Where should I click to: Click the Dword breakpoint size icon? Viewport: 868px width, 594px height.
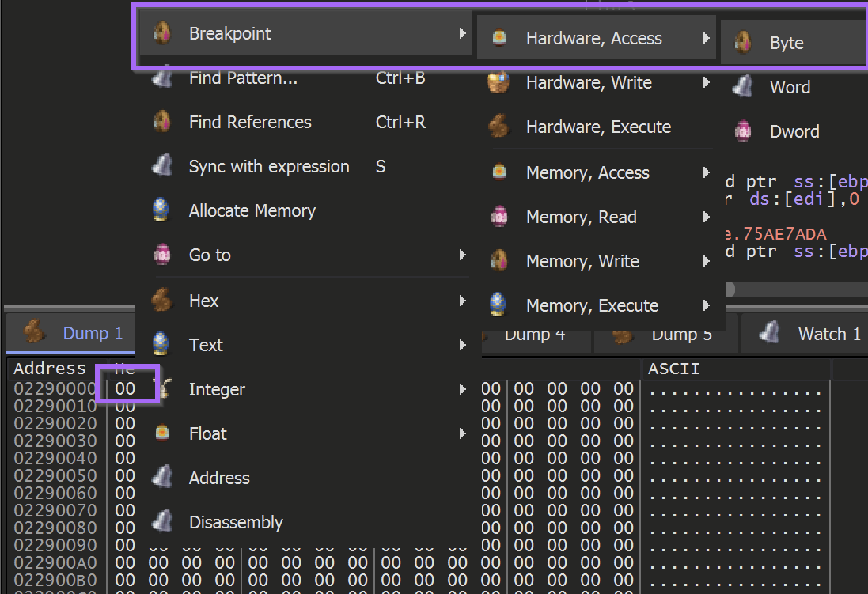[x=743, y=131]
